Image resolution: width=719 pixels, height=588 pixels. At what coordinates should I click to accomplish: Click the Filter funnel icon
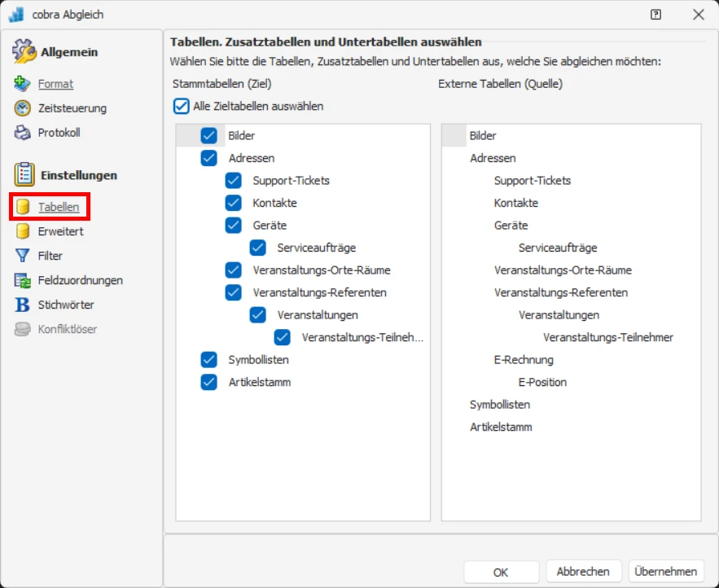(x=22, y=256)
